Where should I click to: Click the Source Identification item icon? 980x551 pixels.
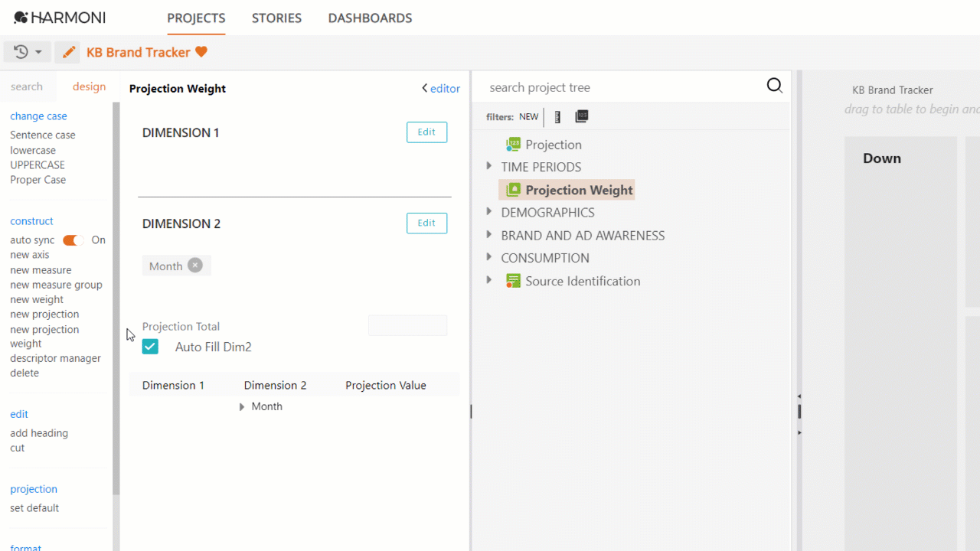pos(513,281)
